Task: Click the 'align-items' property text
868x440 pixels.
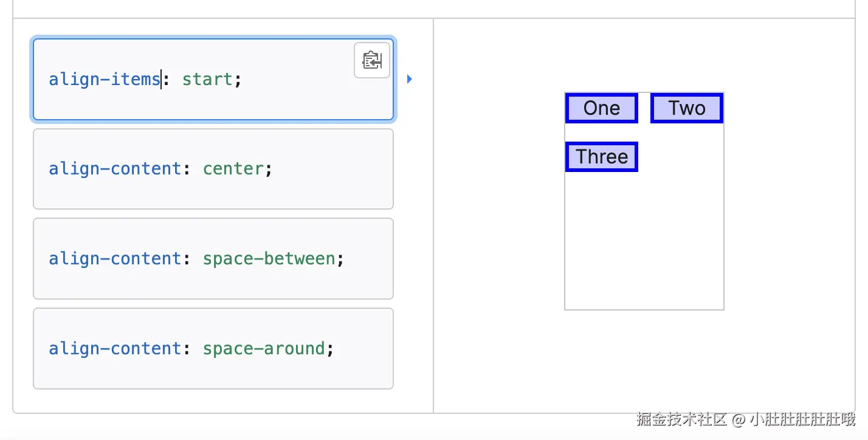Action: [105, 80]
